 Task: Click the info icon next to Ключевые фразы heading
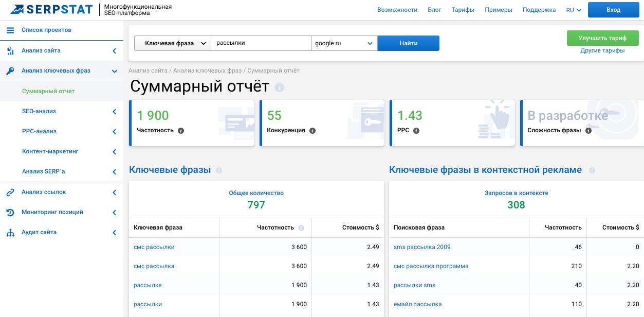click(219, 170)
